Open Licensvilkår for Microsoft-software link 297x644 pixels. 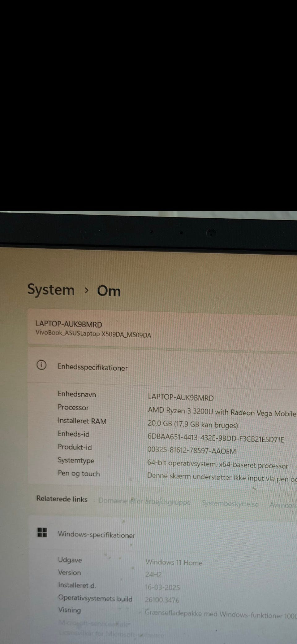pos(111,634)
